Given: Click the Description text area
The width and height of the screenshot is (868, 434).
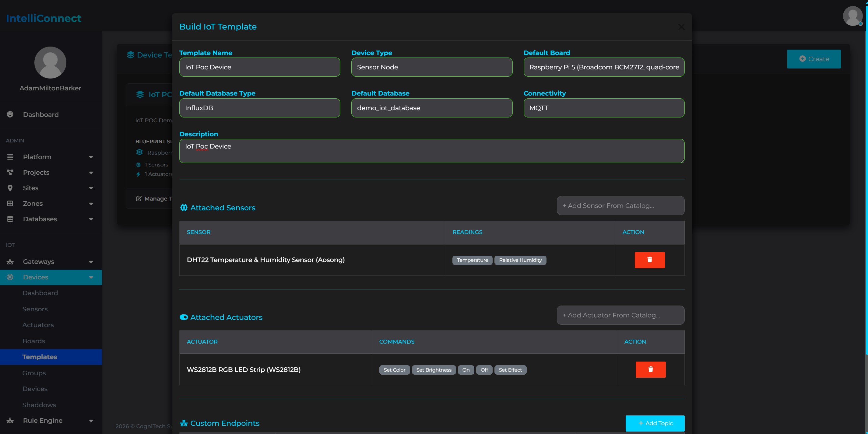Looking at the screenshot, I should 432,151.
